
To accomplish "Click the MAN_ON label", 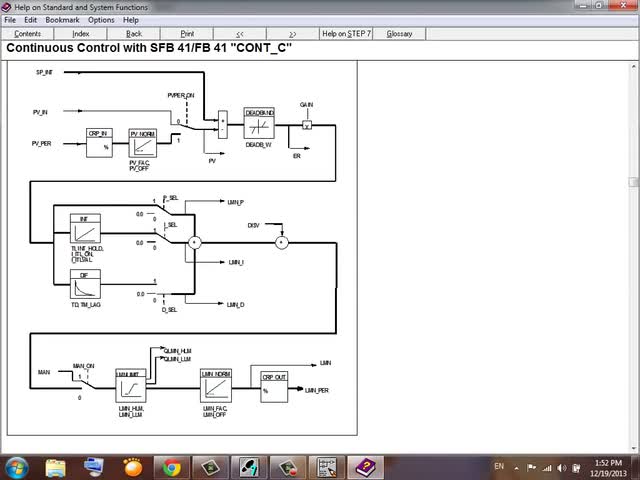I will tap(84, 366).
